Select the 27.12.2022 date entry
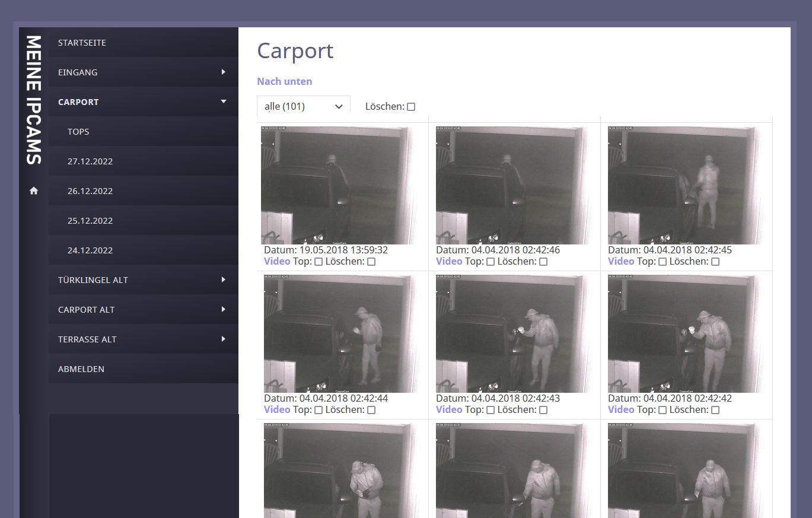Image resolution: width=812 pixels, height=518 pixels. tap(90, 161)
